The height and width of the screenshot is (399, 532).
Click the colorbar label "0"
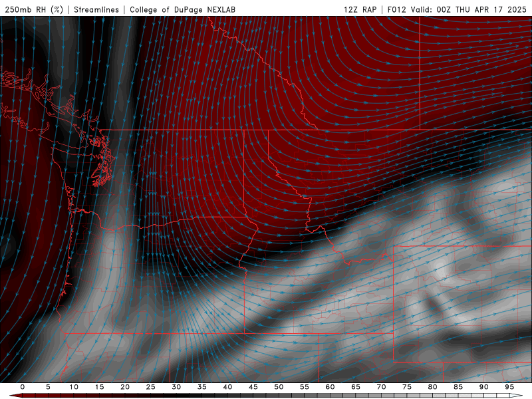point(23,387)
